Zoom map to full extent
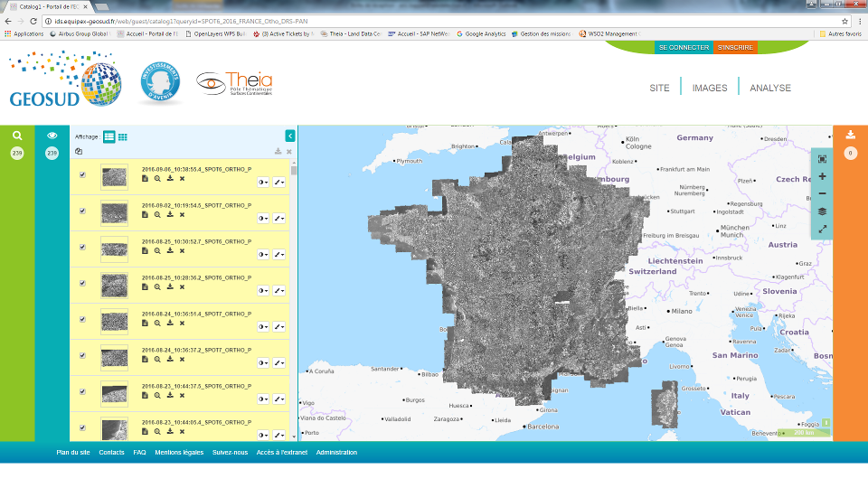The height and width of the screenshot is (488, 868). coord(822,159)
